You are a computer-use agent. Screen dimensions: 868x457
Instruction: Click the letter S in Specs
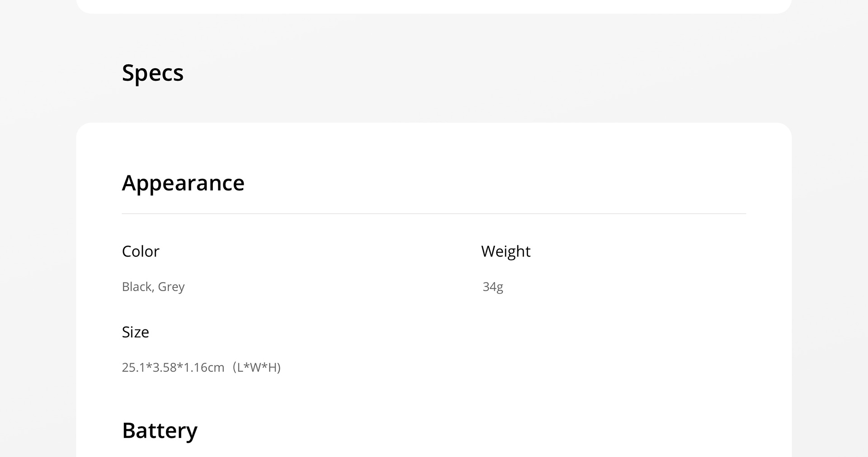pos(128,73)
